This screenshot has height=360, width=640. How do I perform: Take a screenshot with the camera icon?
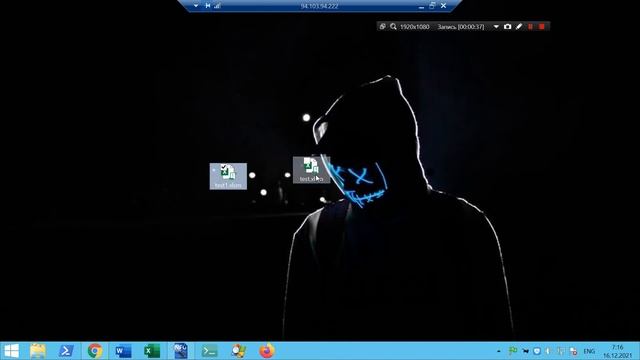tap(507, 27)
